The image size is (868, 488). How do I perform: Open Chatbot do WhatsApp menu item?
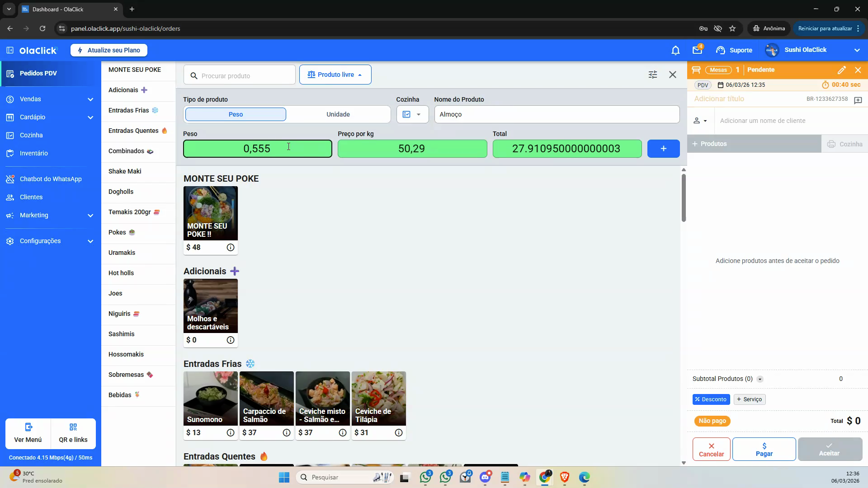click(x=50, y=179)
